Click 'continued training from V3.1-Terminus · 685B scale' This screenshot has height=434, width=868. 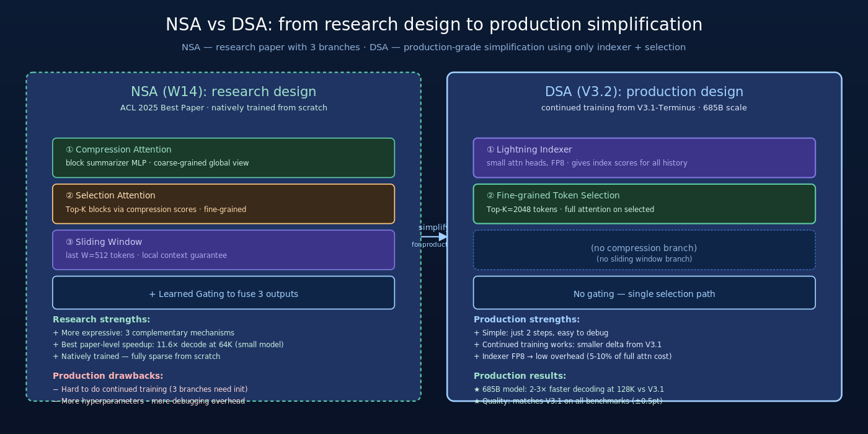[644, 108]
